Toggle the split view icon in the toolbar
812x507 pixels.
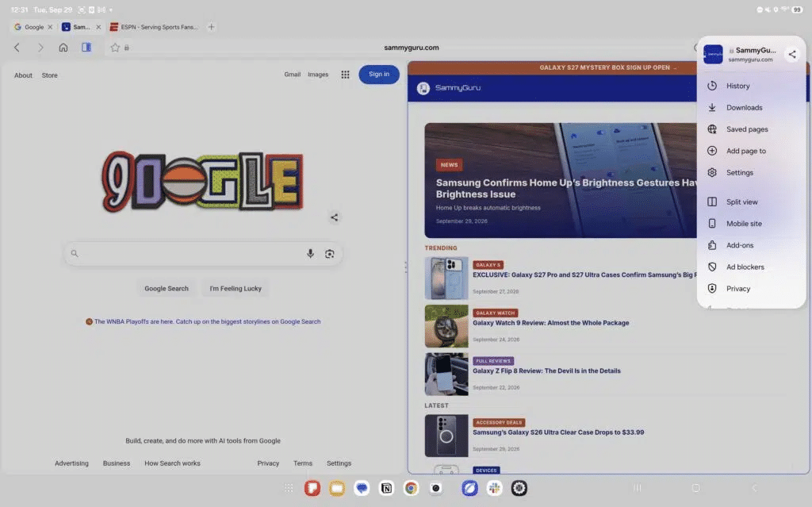(86, 47)
